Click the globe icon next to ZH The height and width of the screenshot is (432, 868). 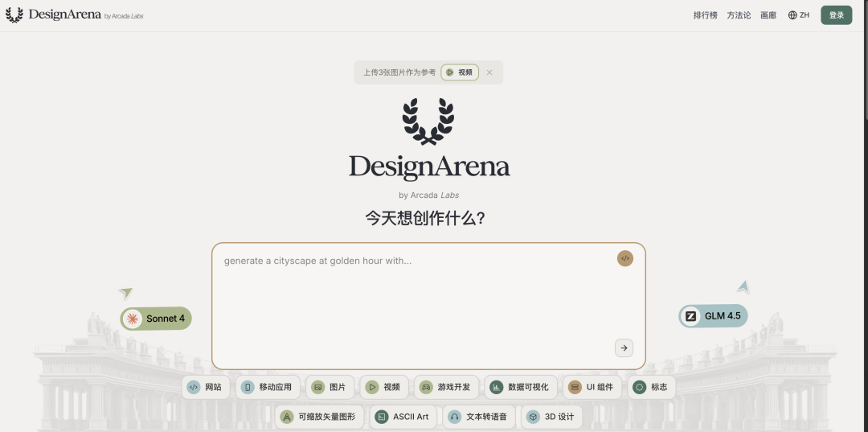[792, 15]
